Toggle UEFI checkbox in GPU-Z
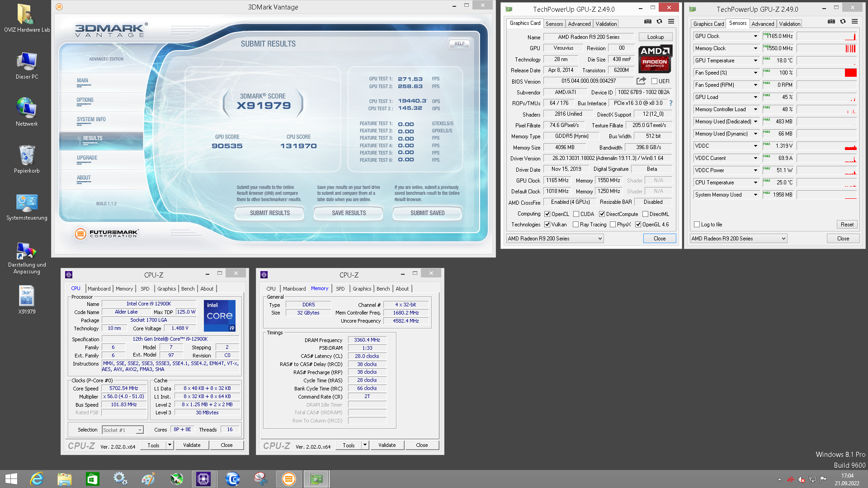Screen dimensions: 868x488 pyautogui.click(x=654, y=81)
